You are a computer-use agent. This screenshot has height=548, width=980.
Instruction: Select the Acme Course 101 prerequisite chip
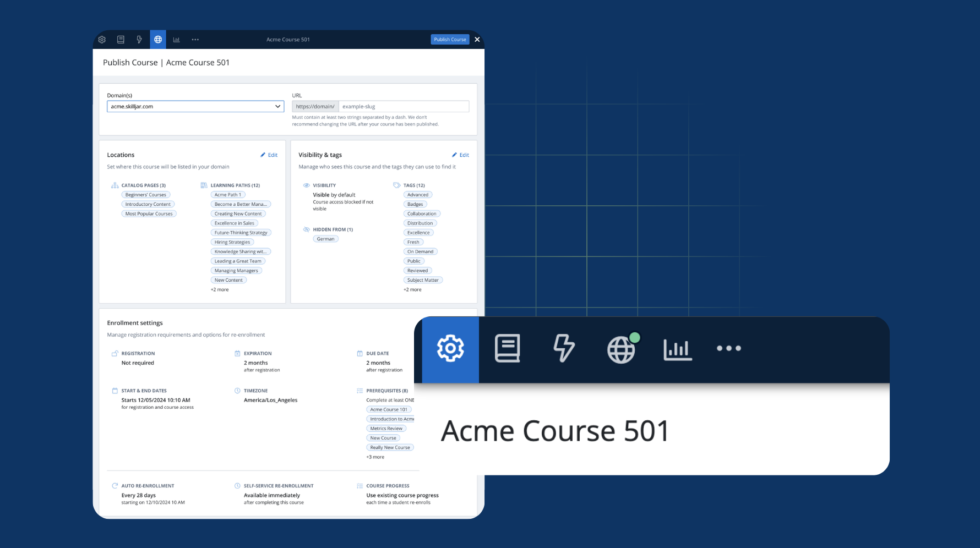tap(389, 409)
